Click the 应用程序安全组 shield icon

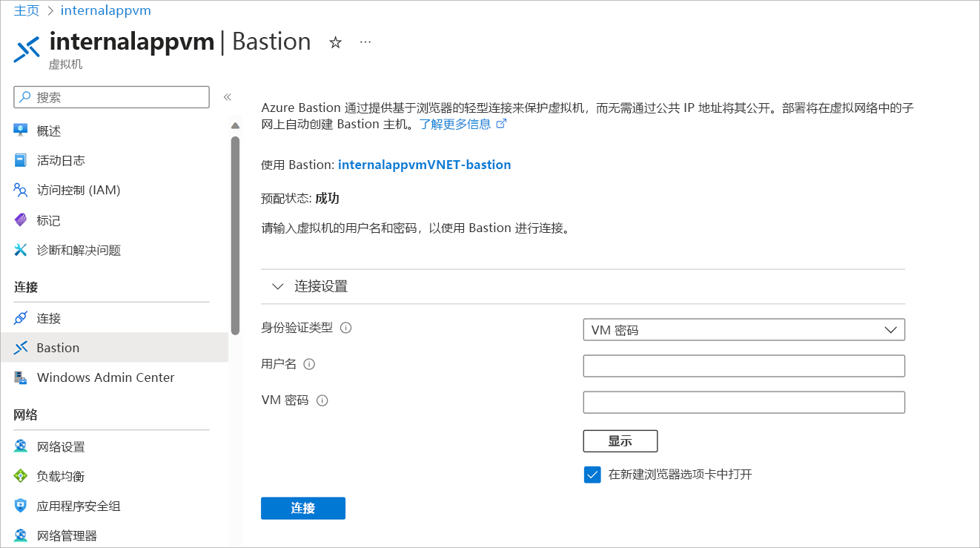pyautogui.click(x=21, y=506)
